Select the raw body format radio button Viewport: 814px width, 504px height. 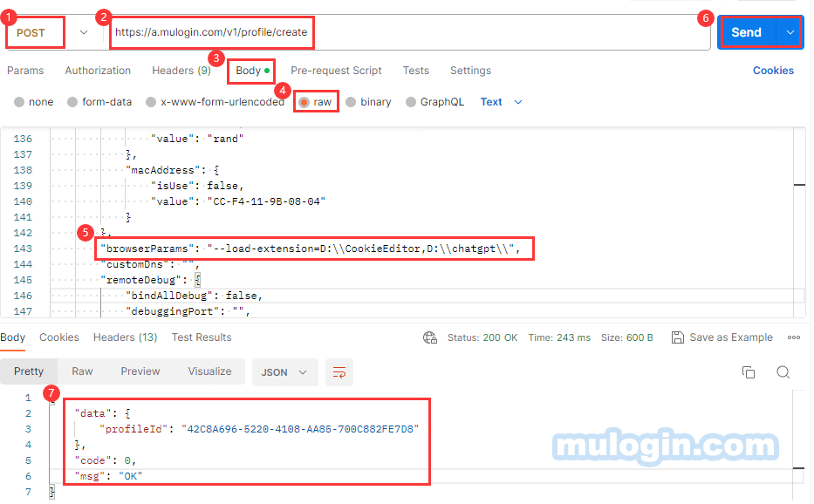[x=304, y=101]
